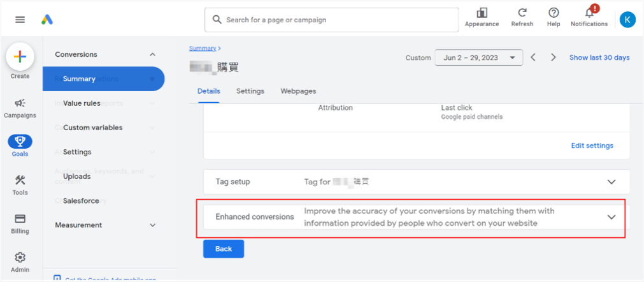The height and width of the screenshot is (282, 644).
Task: Expand the Measurement section
Action: click(x=152, y=225)
